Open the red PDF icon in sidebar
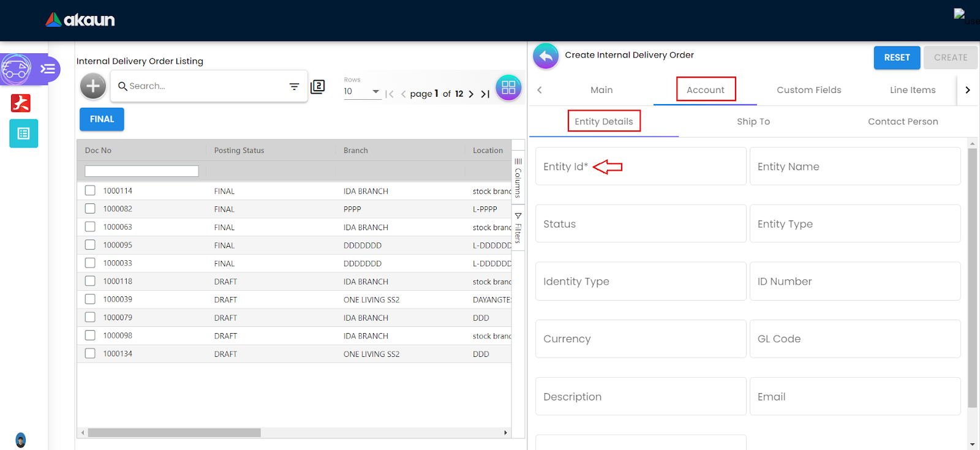The image size is (980, 450). (21, 103)
